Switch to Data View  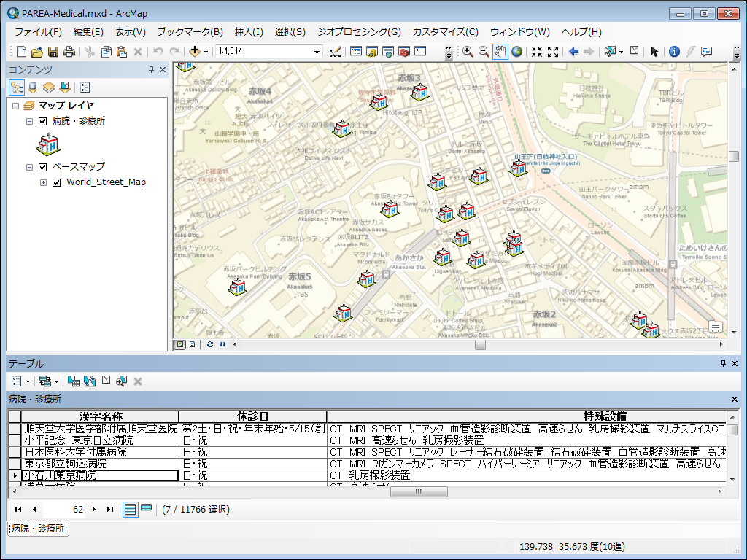(x=179, y=344)
